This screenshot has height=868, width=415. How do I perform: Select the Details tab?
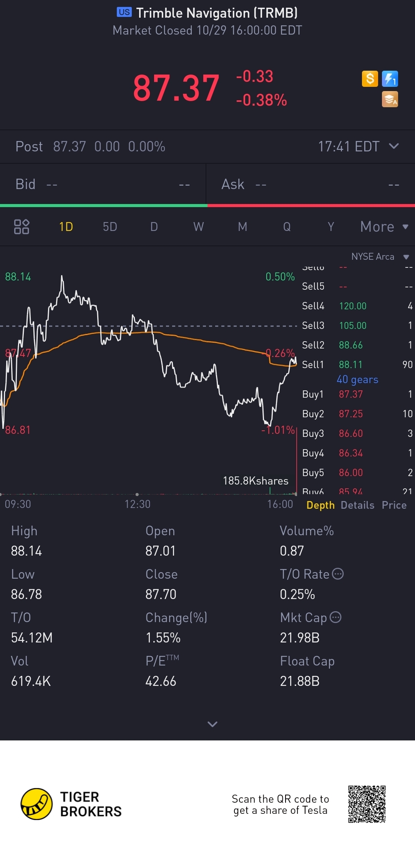pos(357,505)
